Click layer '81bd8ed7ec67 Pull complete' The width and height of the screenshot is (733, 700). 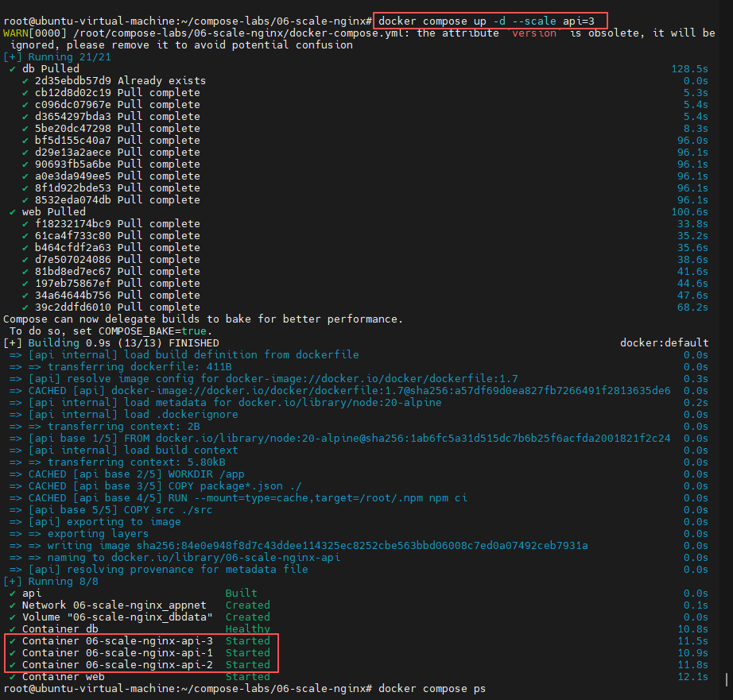[118, 272]
